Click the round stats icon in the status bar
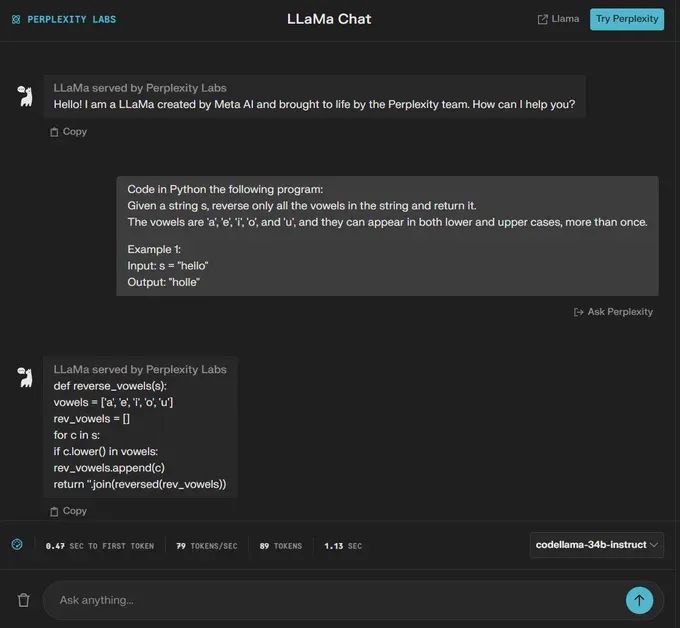This screenshot has width=680, height=628. tap(17, 544)
